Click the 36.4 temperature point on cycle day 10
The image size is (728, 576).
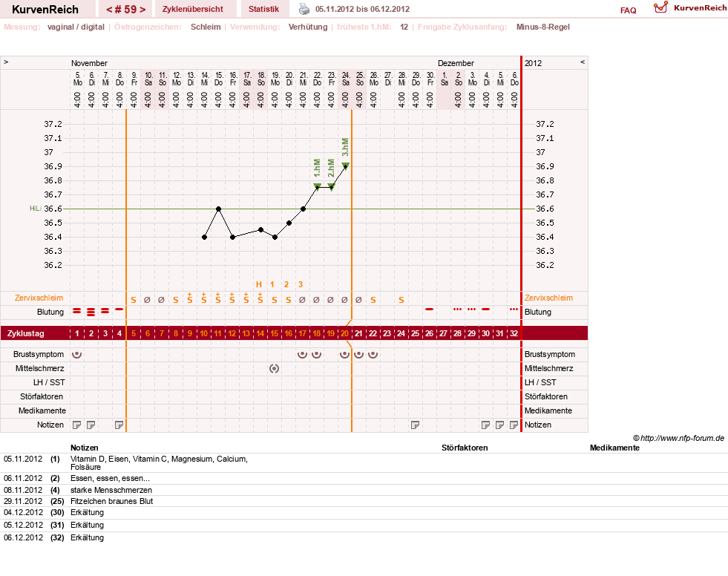tap(205, 237)
